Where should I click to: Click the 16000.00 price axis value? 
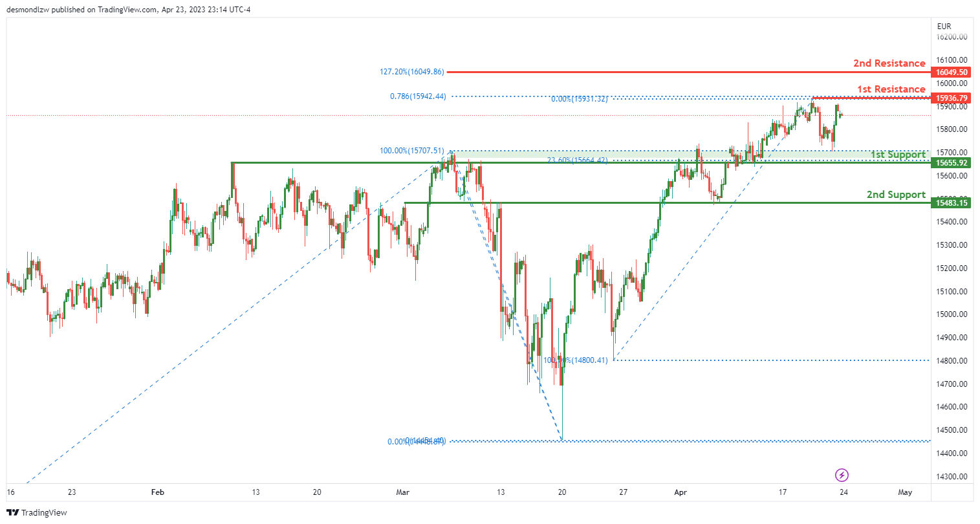click(952, 83)
